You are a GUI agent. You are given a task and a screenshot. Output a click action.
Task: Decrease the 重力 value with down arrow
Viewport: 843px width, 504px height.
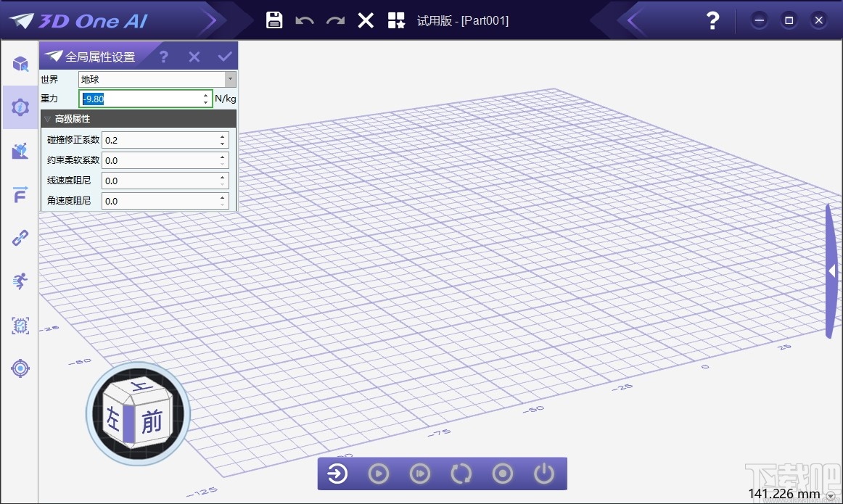click(206, 103)
